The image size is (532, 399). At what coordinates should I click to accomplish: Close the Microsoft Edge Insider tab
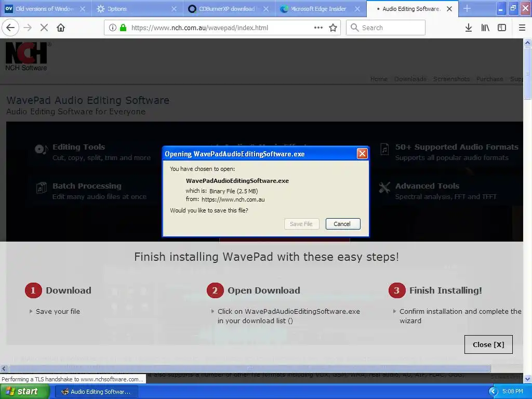click(357, 9)
